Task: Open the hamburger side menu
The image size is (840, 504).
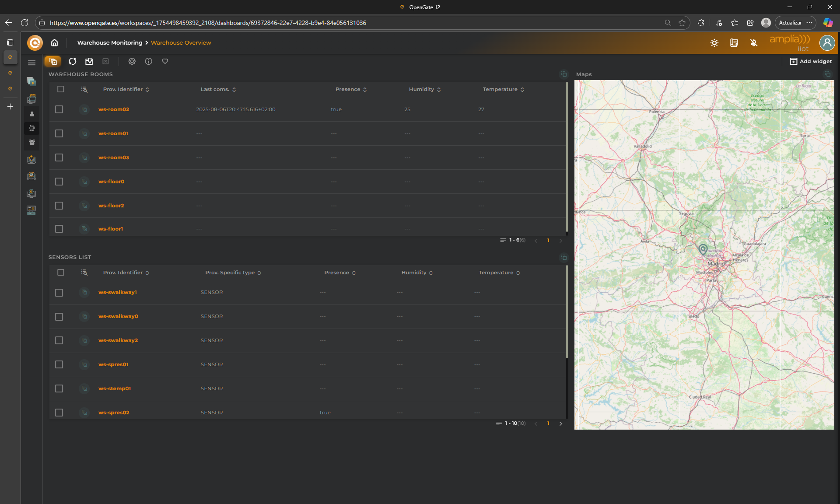Action: 31,63
